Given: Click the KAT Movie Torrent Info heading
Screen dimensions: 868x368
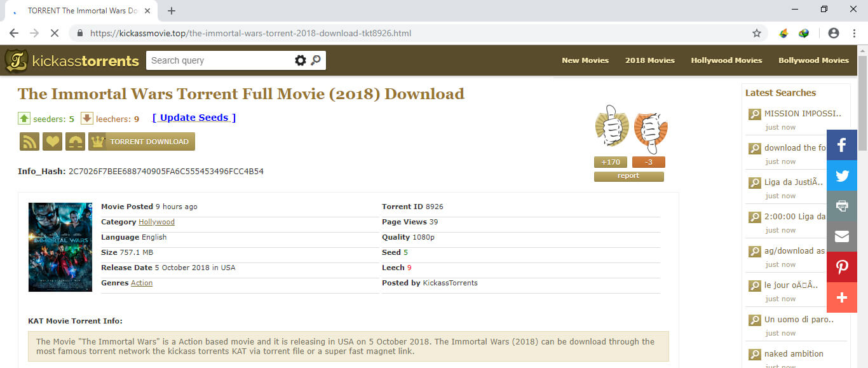Looking at the screenshot, I should click(x=76, y=321).
